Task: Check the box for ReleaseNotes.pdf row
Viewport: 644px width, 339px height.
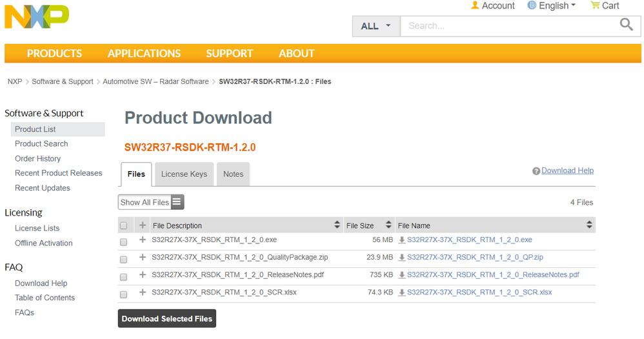Action: coord(124,277)
